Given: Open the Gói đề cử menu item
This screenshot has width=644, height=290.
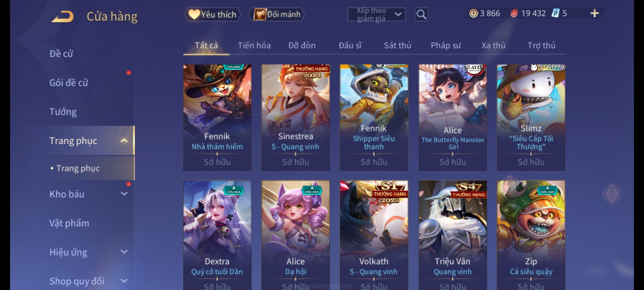Looking at the screenshot, I should point(69,83).
